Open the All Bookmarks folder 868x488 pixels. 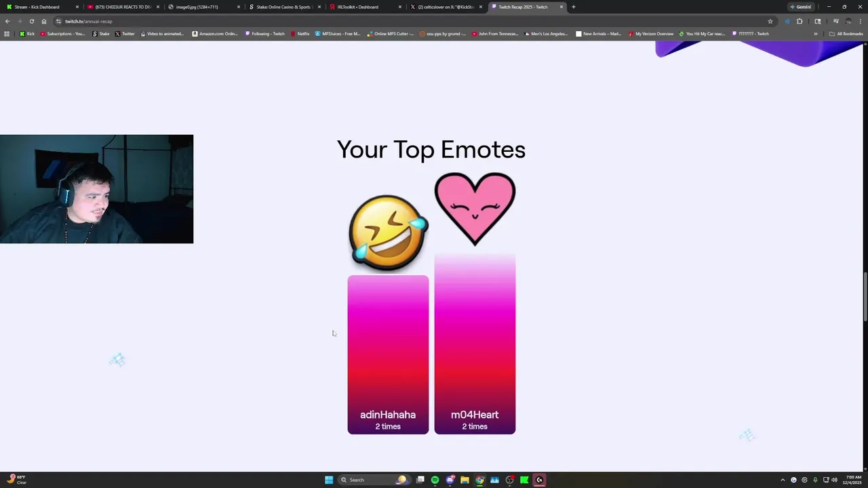click(x=846, y=34)
